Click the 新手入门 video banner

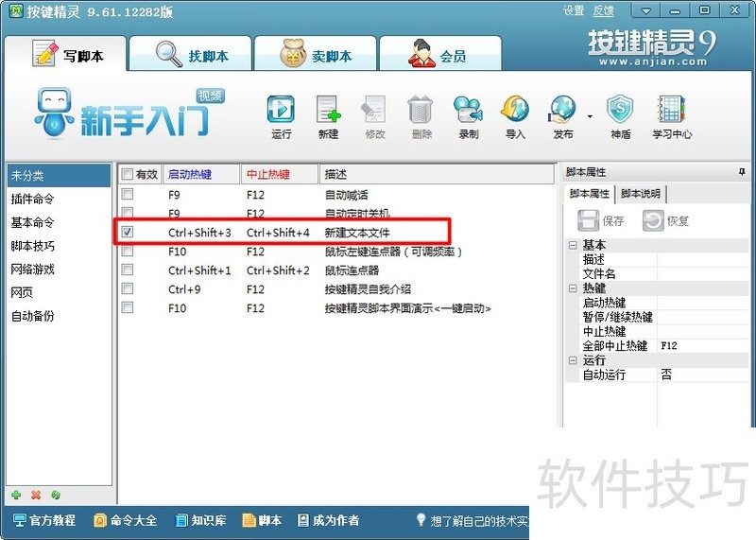pyautogui.click(x=129, y=113)
